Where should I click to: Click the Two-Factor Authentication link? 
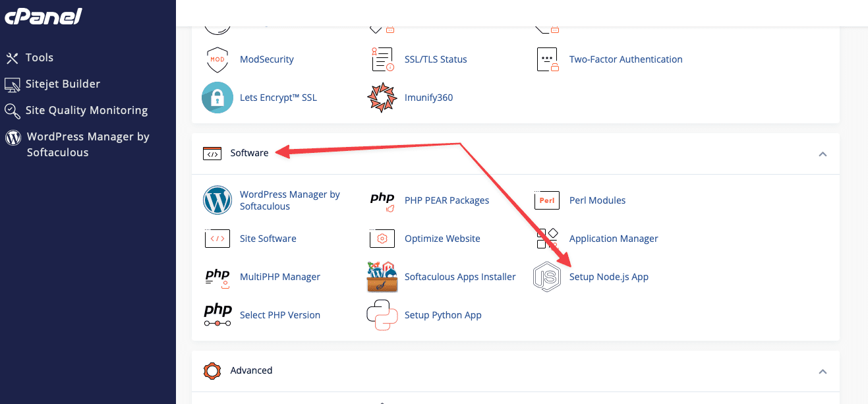pyautogui.click(x=626, y=59)
